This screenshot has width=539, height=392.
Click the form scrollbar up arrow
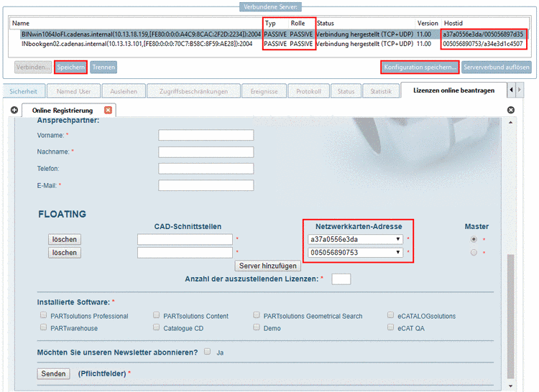(511, 123)
